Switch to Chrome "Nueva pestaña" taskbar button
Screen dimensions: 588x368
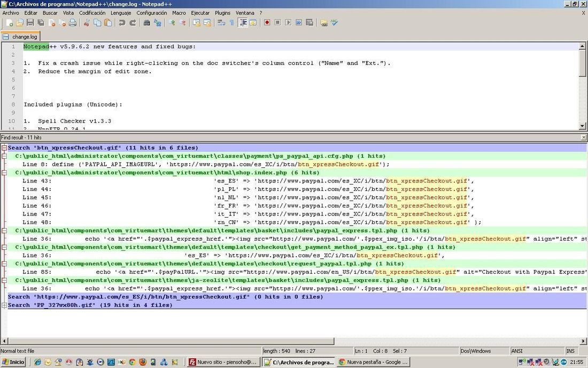point(374,362)
